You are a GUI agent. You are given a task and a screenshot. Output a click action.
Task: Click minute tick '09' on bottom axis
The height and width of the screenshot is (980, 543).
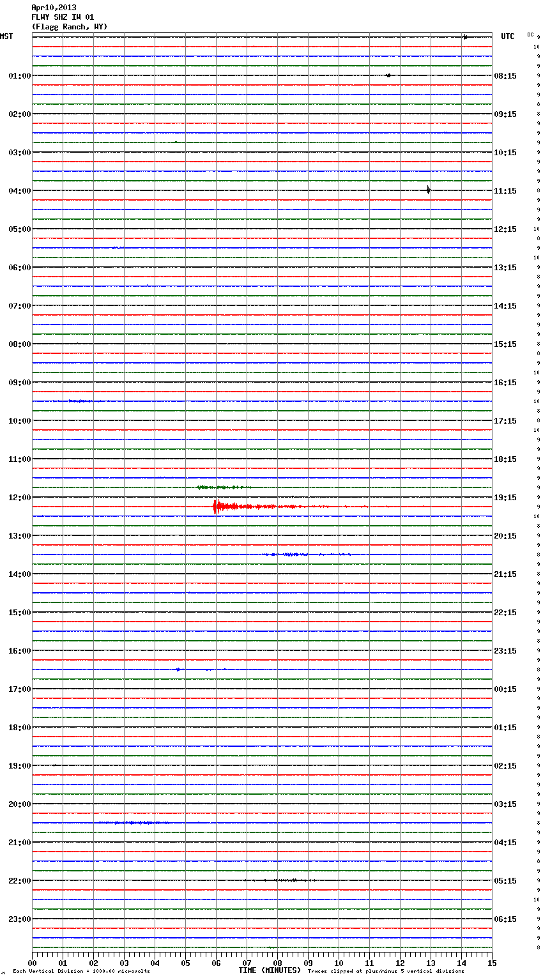tap(308, 963)
